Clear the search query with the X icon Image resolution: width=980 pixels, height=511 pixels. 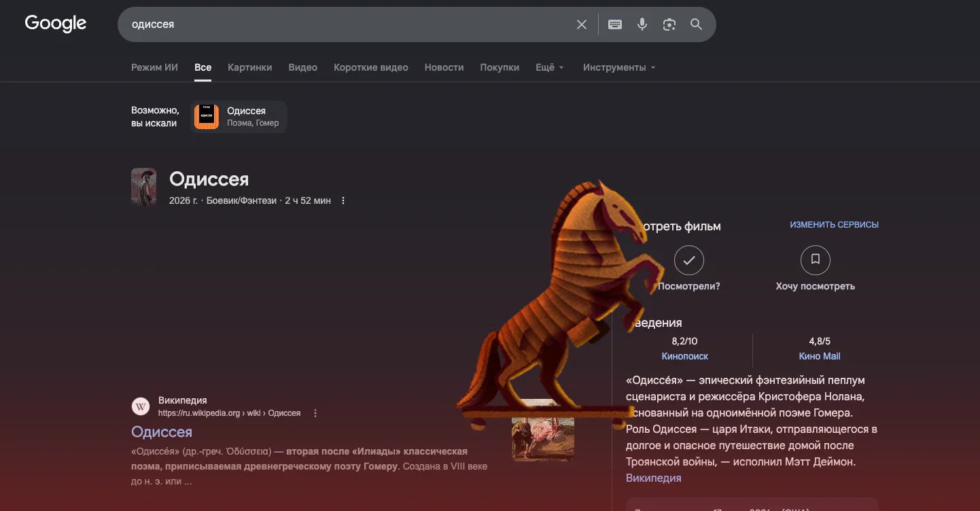point(582,24)
